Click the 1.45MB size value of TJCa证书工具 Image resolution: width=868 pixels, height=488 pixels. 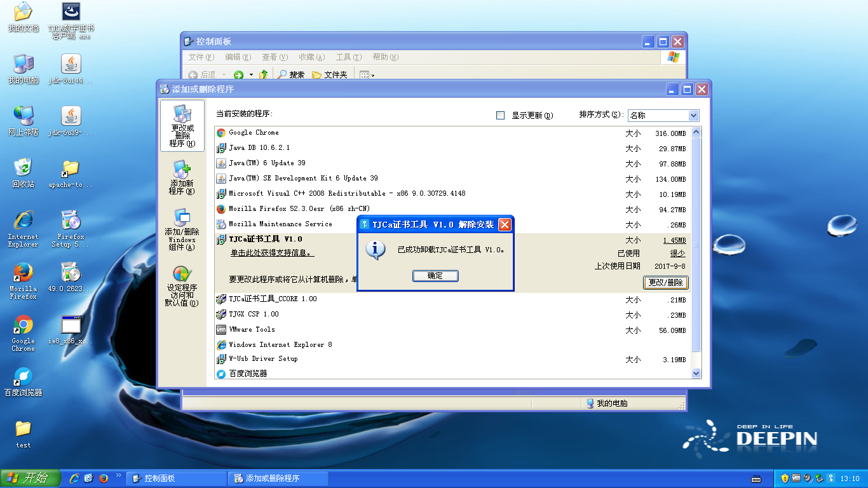(x=674, y=240)
